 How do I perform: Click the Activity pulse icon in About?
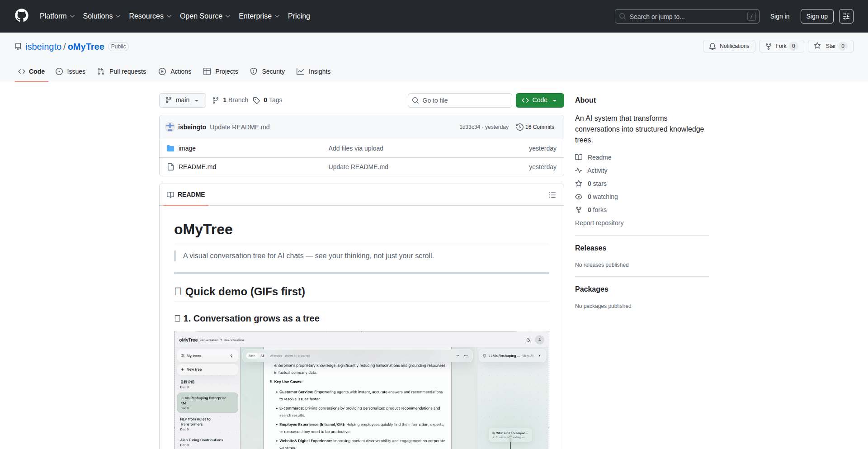(x=579, y=170)
